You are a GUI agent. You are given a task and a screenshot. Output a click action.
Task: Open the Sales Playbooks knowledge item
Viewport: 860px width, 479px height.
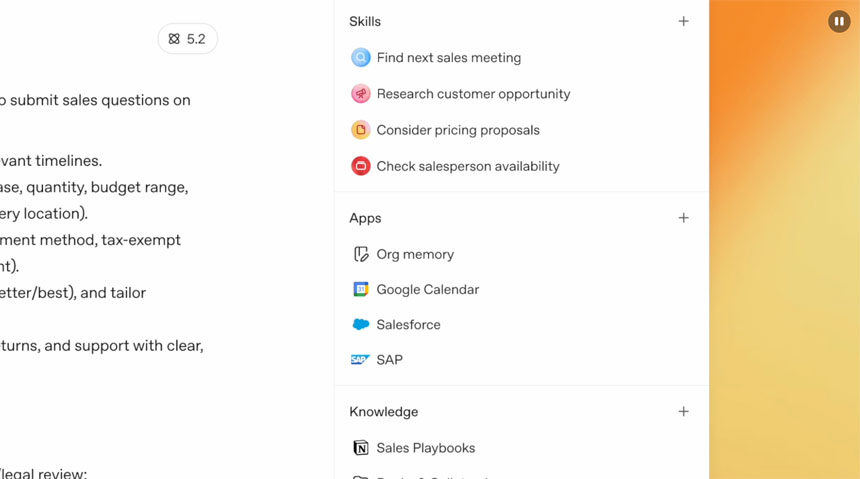click(425, 448)
